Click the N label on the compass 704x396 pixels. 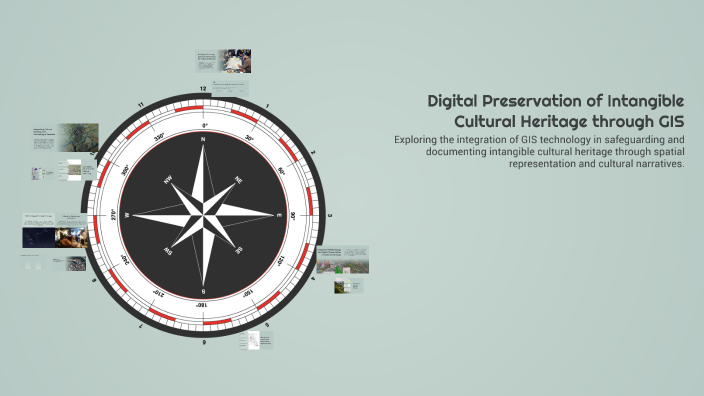tap(203, 139)
